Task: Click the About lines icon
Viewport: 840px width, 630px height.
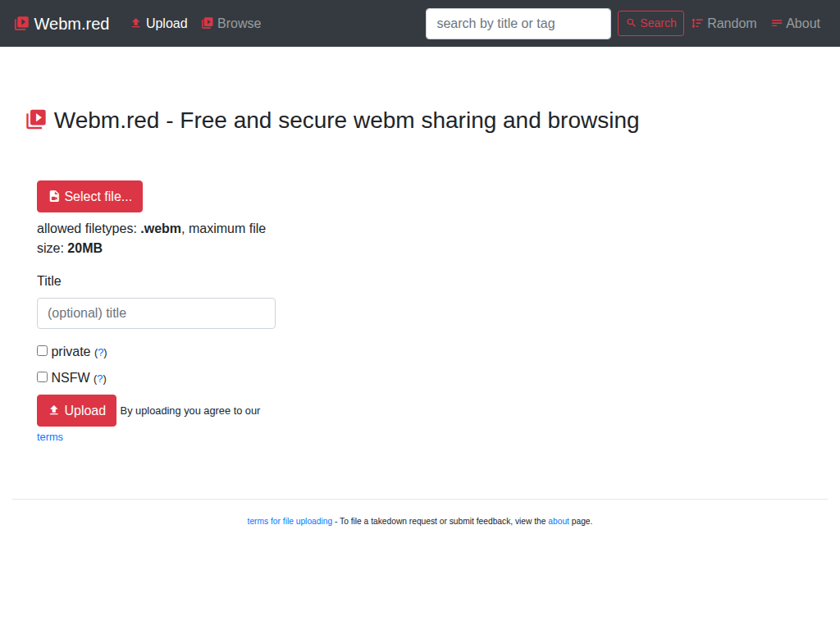Action: point(777,24)
